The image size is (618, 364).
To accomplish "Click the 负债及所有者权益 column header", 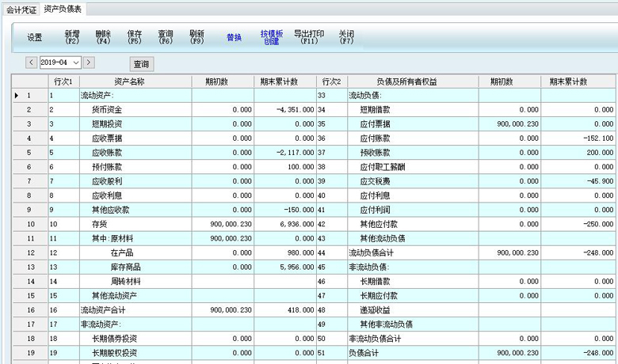I will click(407, 82).
